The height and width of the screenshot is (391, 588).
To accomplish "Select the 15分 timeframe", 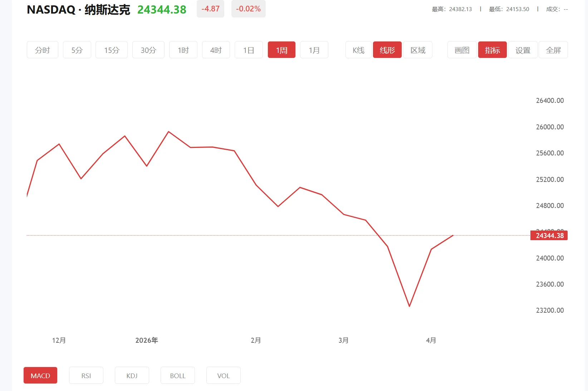I will (111, 50).
